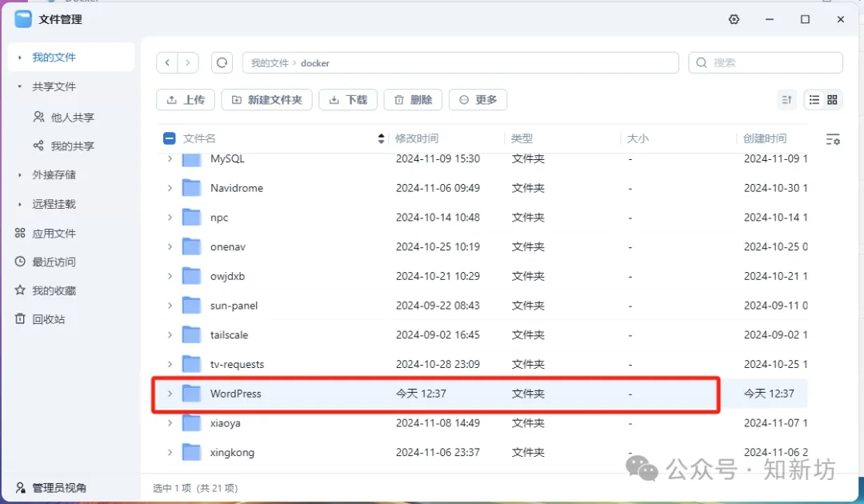Click docker in the breadcrumb path
This screenshot has width=864, height=504.
(x=315, y=63)
